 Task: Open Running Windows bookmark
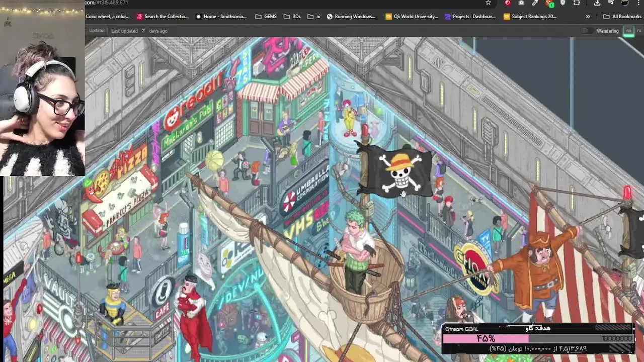point(351,17)
